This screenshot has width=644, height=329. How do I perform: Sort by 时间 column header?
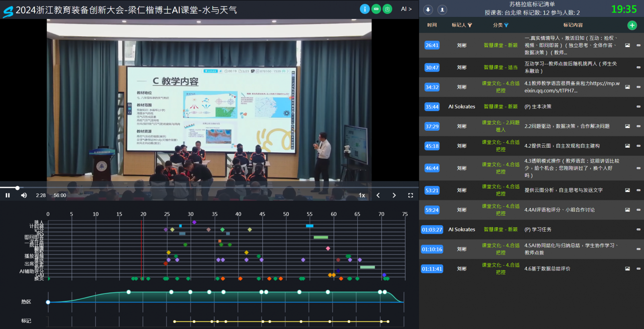pos(432,25)
